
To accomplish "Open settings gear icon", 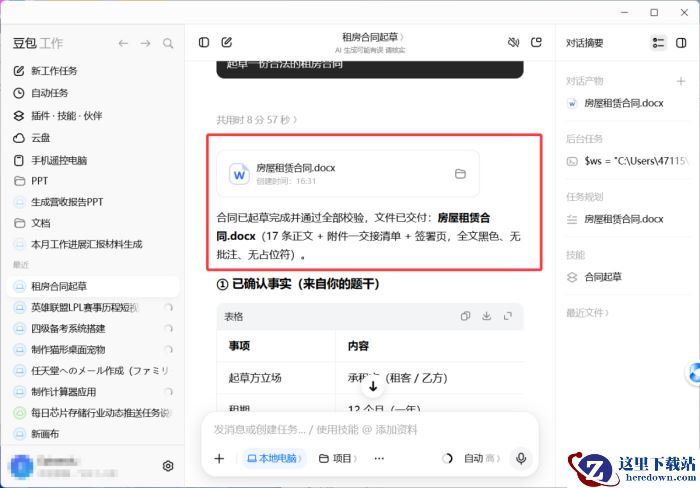I will (168, 466).
